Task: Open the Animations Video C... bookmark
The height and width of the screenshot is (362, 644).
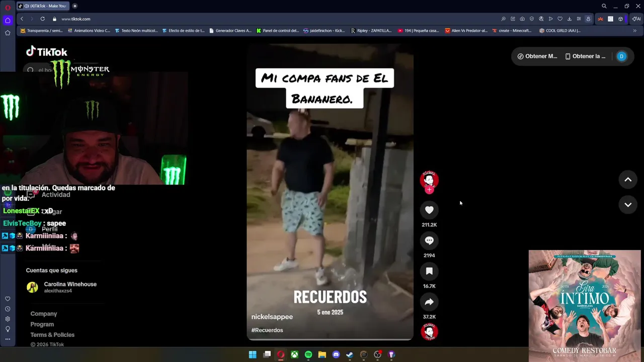Action: pos(89,31)
